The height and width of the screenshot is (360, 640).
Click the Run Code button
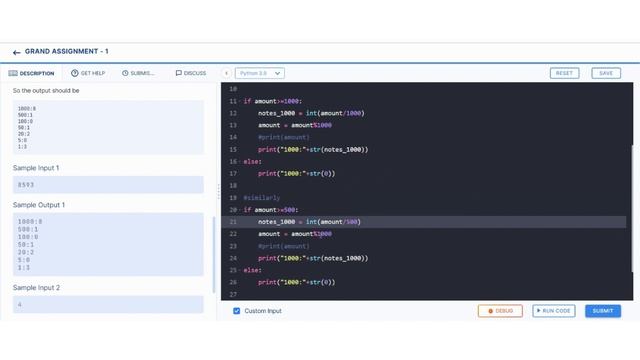[x=553, y=311]
